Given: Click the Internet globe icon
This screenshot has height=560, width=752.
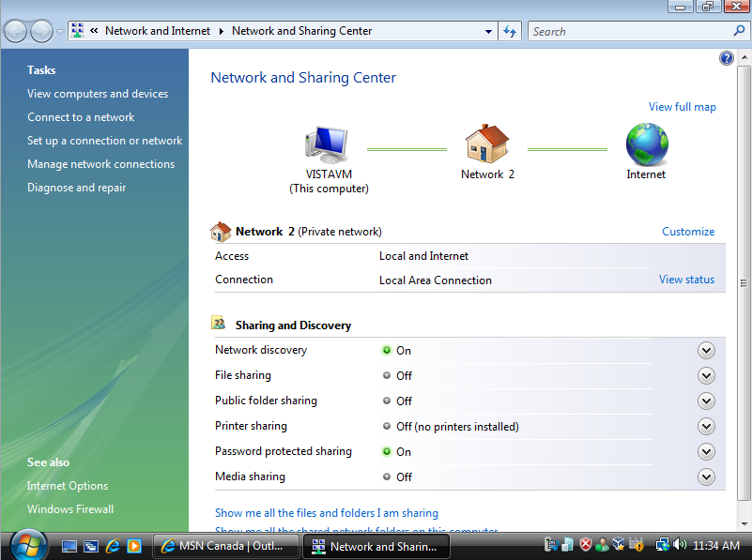Looking at the screenshot, I should pos(646,145).
